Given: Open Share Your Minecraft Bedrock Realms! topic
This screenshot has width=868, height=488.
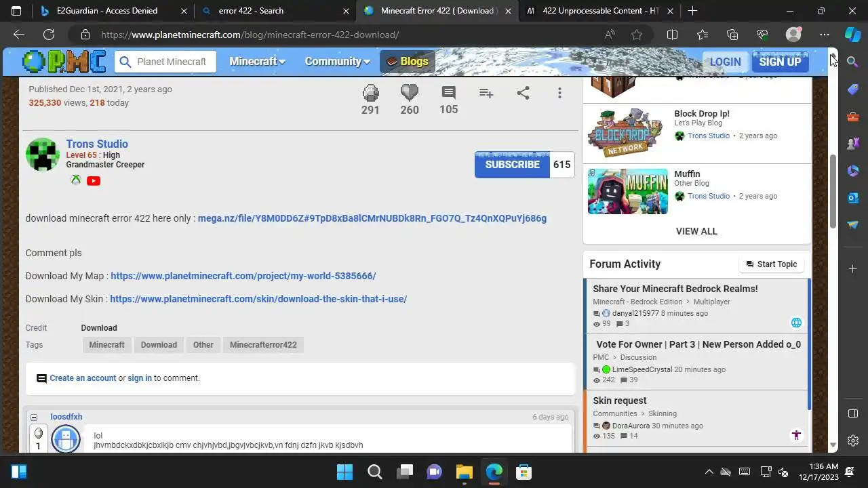Looking at the screenshot, I should click(675, 289).
